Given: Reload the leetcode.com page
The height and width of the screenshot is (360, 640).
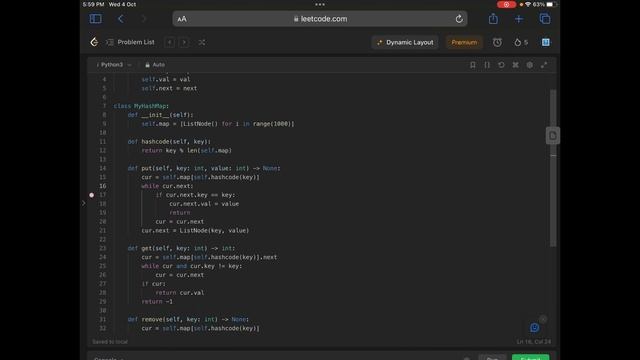Looking at the screenshot, I should [x=459, y=19].
